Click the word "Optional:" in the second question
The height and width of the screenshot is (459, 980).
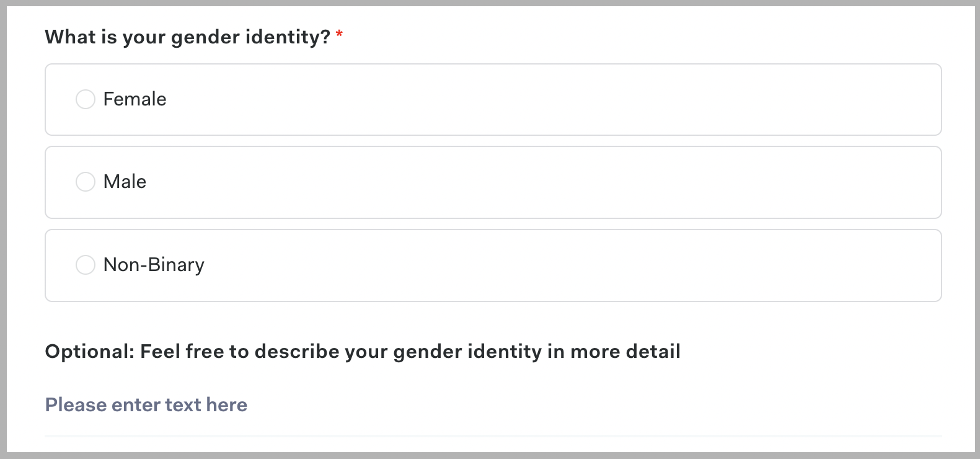pyautogui.click(x=90, y=352)
